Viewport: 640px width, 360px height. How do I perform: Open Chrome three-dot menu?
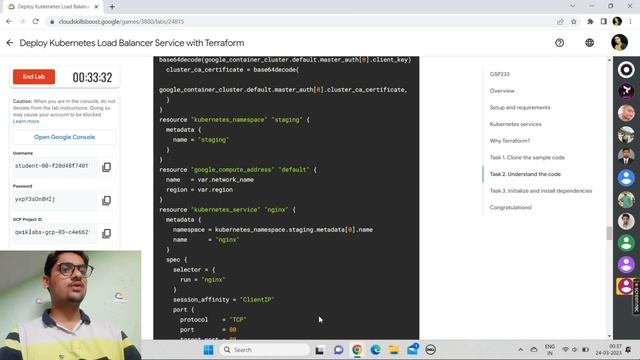(x=631, y=22)
